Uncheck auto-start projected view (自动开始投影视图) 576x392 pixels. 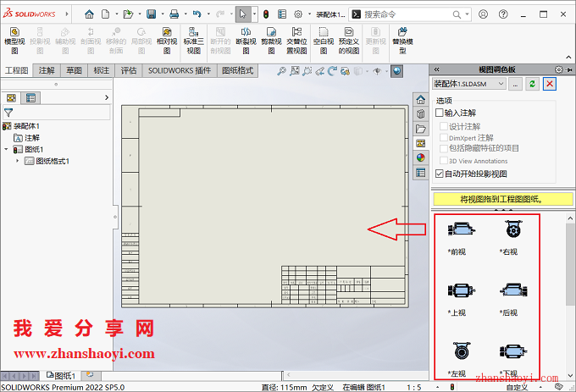pos(440,174)
